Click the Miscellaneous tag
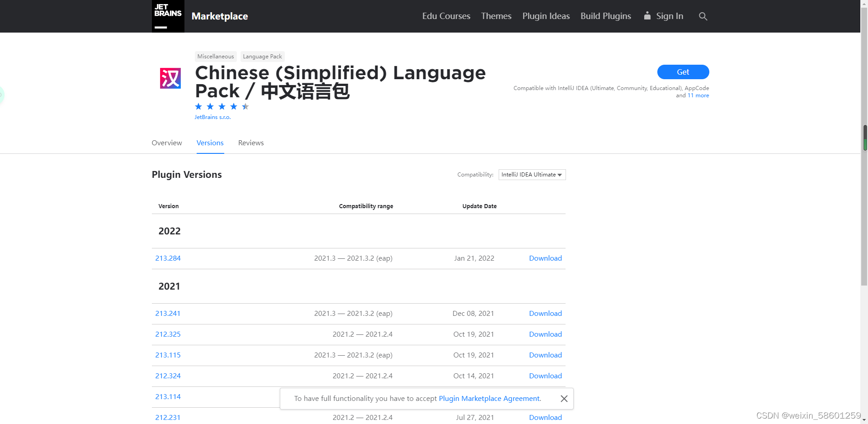Viewport: 868px width, 424px height. point(216,57)
